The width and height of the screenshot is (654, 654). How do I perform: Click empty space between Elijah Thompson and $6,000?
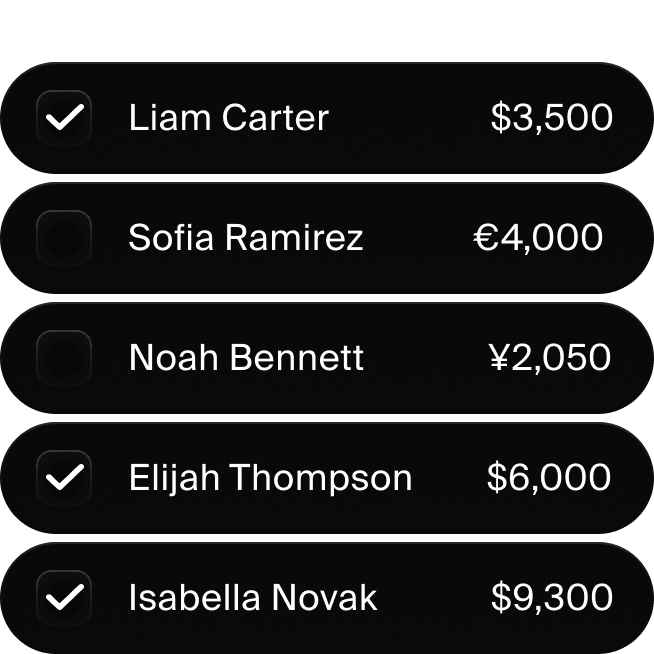(x=450, y=478)
